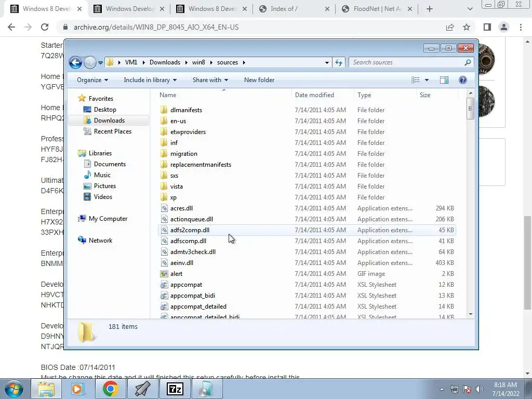Open the Chrome three-dot menu
This screenshot has width=532, height=399.
(521, 27)
